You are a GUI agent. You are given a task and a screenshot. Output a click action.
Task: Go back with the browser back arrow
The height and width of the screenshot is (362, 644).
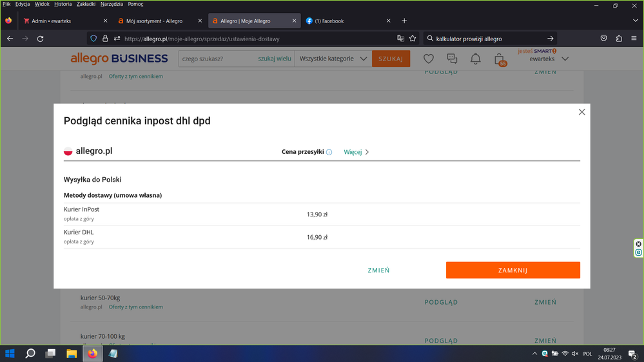tap(10, 39)
